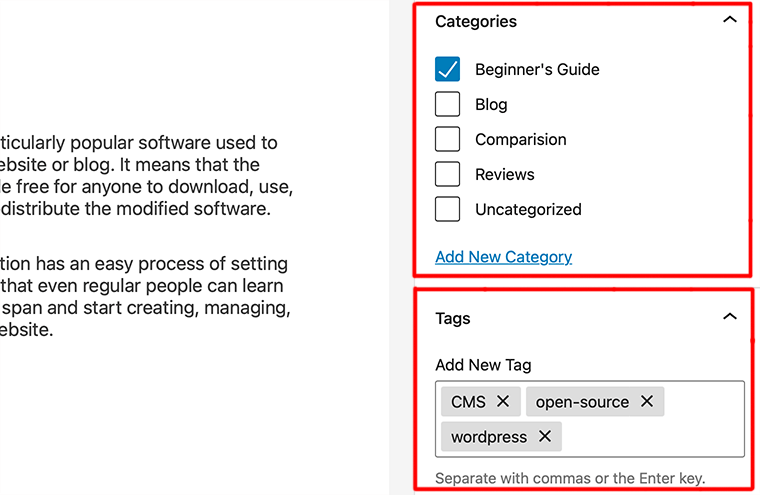This screenshot has height=495, width=760.
Task: Click the Beginner's Guide label text
Action: [x=537, y=70]
